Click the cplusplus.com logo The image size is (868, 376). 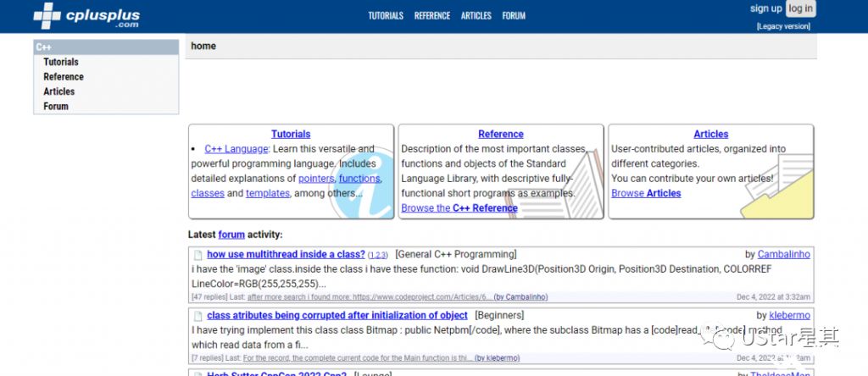coord(86,15)
